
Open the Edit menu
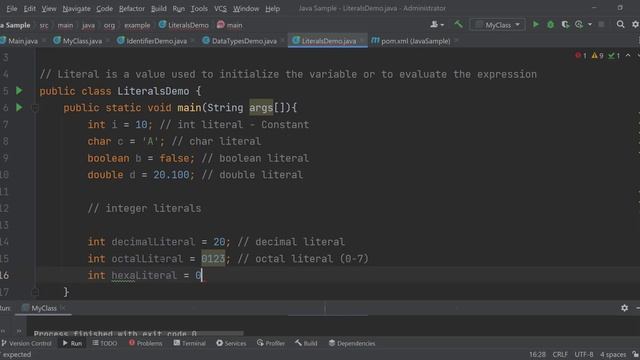29,8
